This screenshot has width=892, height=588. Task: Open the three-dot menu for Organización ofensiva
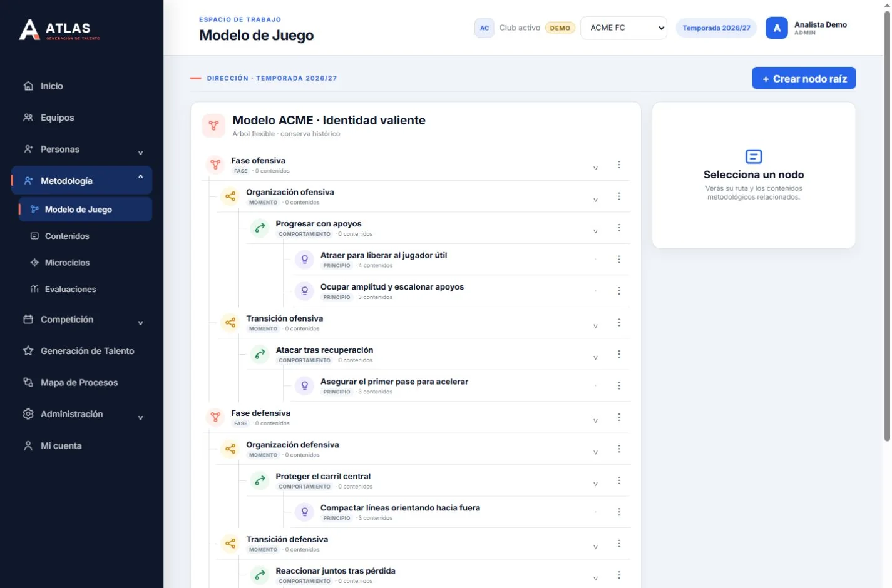[x=619, y=196]
